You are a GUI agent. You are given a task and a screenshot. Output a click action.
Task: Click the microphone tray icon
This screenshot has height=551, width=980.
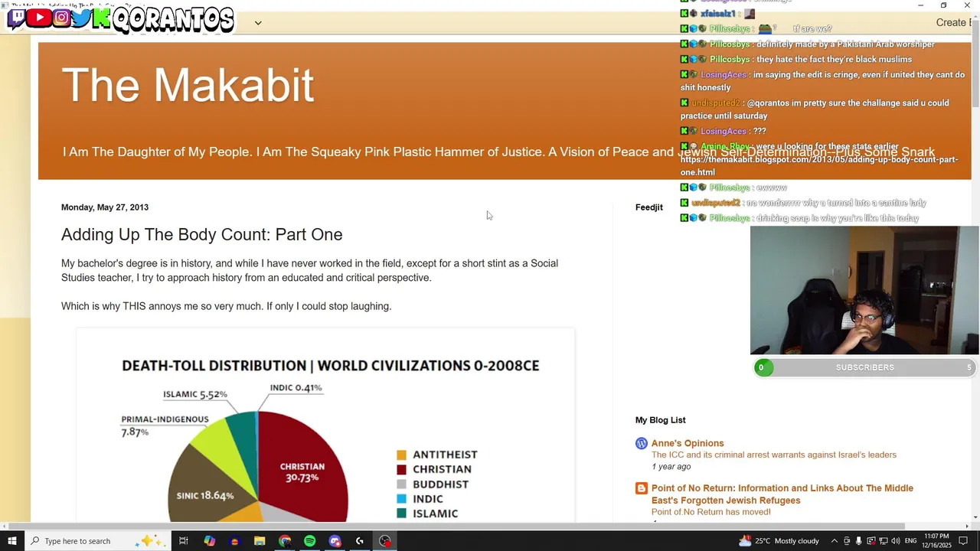(858, 541)
